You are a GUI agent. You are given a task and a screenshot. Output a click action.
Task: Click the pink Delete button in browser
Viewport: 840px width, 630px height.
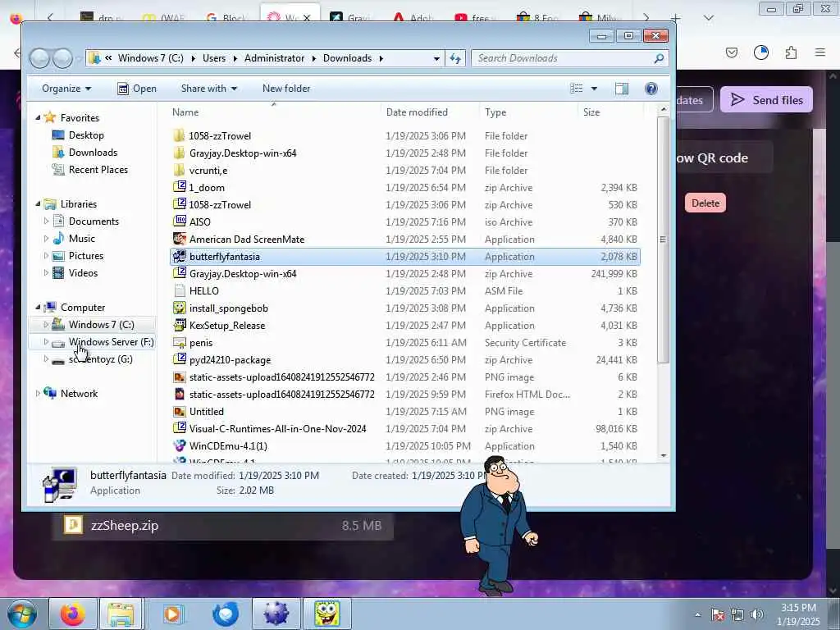click(705, 203)
